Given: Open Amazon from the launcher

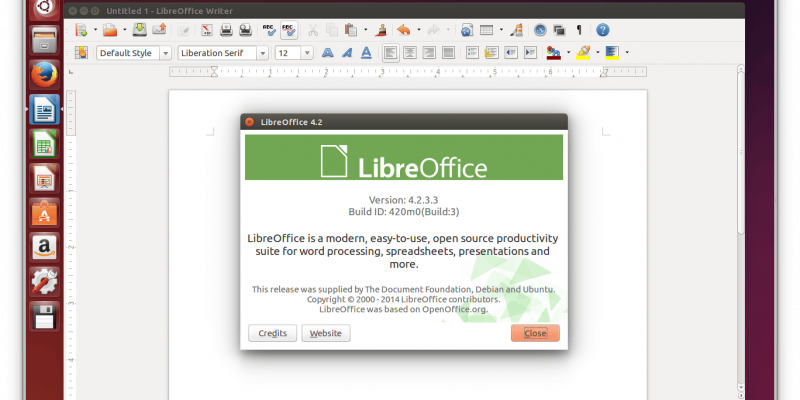Looking at the screenshot, I should point(44,247).
